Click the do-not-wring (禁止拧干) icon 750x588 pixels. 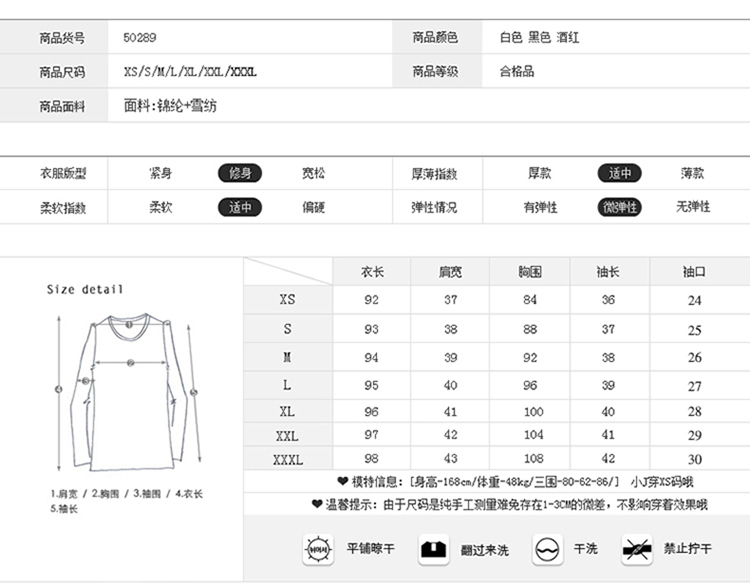point(637,549)
